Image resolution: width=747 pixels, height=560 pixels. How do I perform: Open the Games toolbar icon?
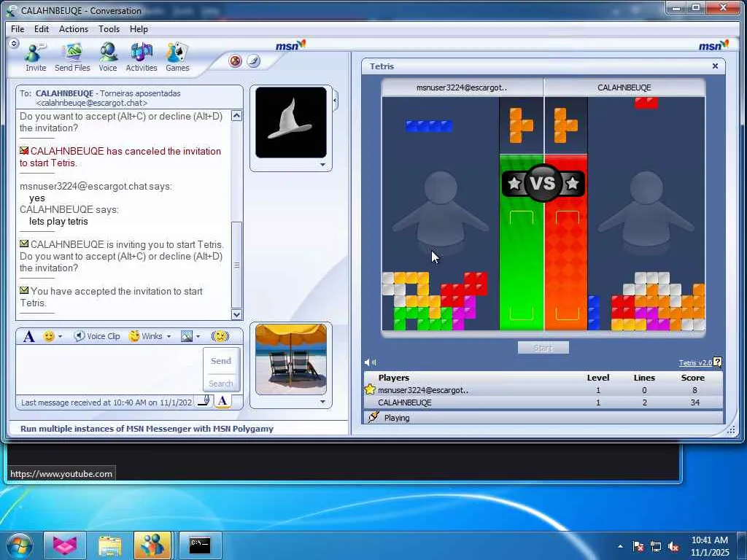point(177,57)
